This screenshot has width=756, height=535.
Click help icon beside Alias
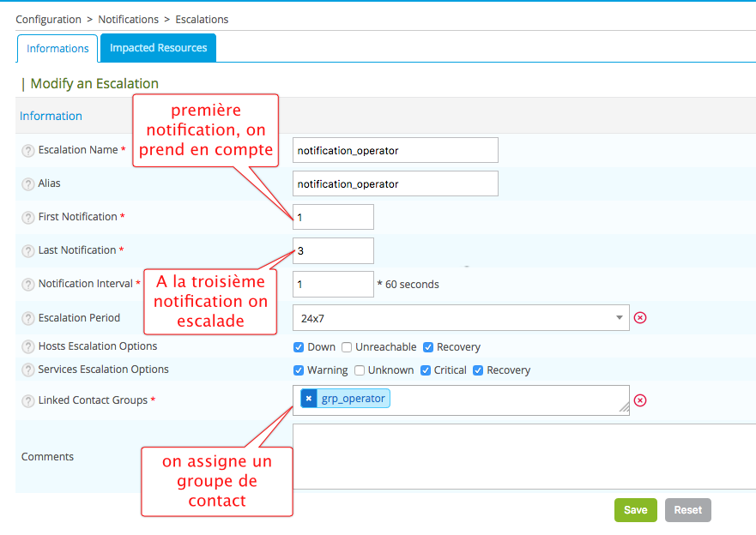27,183
